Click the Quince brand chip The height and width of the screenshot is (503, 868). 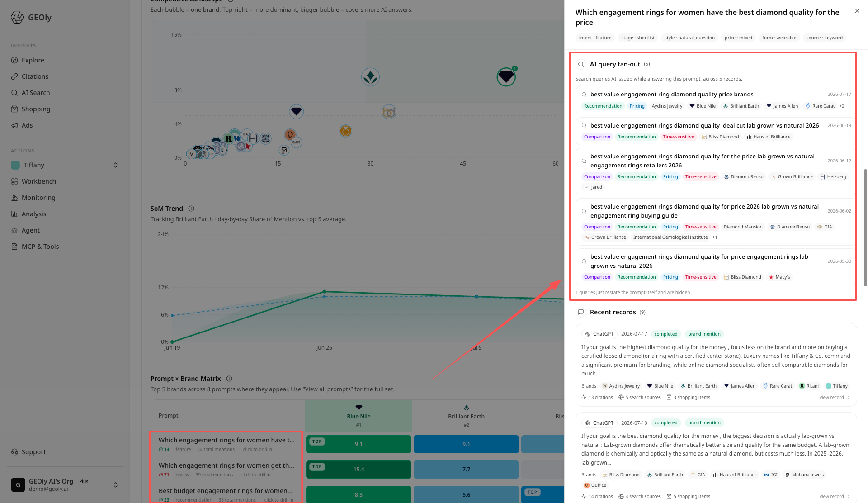595,485
